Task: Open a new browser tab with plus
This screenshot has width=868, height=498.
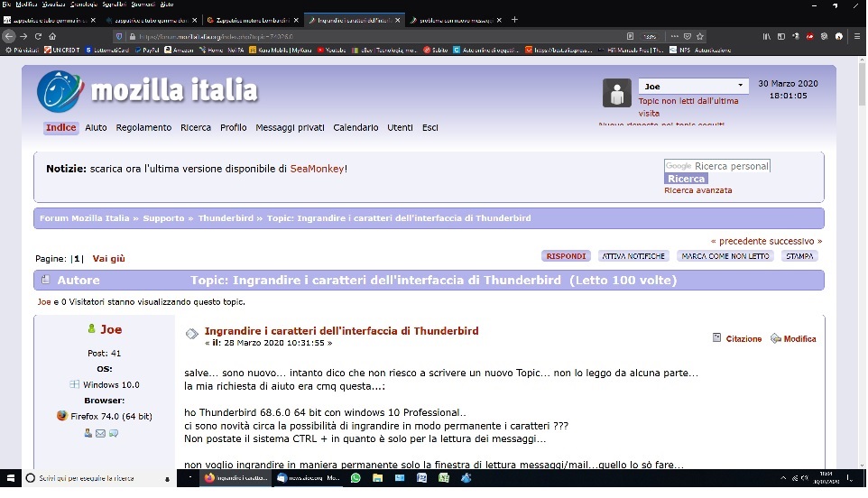Action: [514, 20]
